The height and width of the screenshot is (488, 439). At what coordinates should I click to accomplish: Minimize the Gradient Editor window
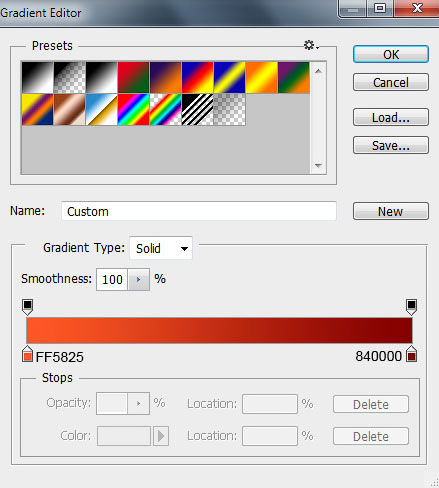(353, 9)
